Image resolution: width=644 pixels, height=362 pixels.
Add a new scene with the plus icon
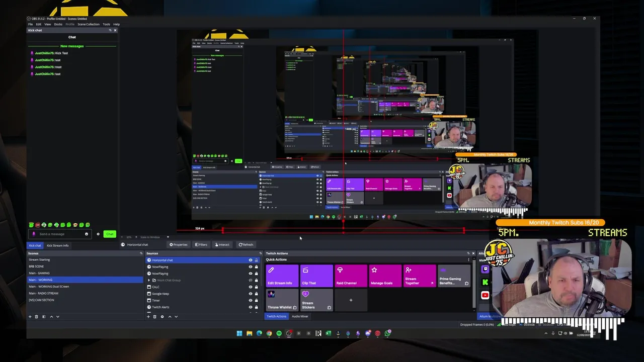(x=30, y=317)
